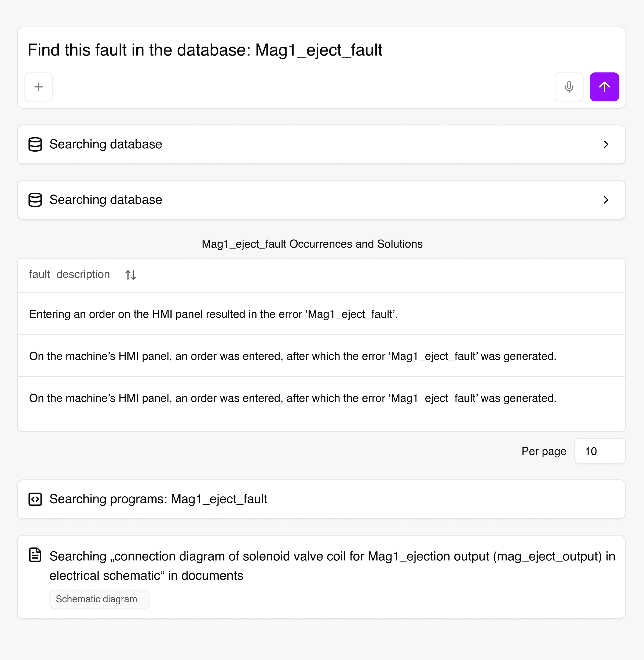
Task: Click the first database cylinder icon
Action: (35, 144)
